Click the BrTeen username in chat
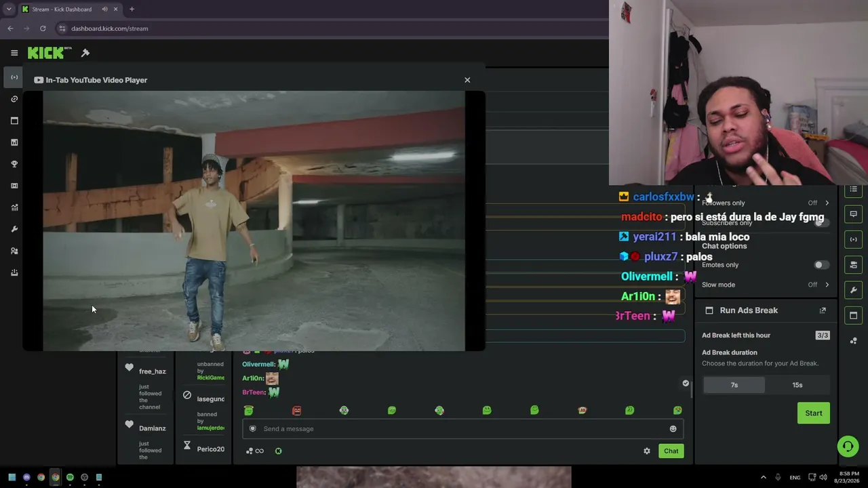Image resolution: width=868 pixels, height=488 pixels. (x=254, y=392)
